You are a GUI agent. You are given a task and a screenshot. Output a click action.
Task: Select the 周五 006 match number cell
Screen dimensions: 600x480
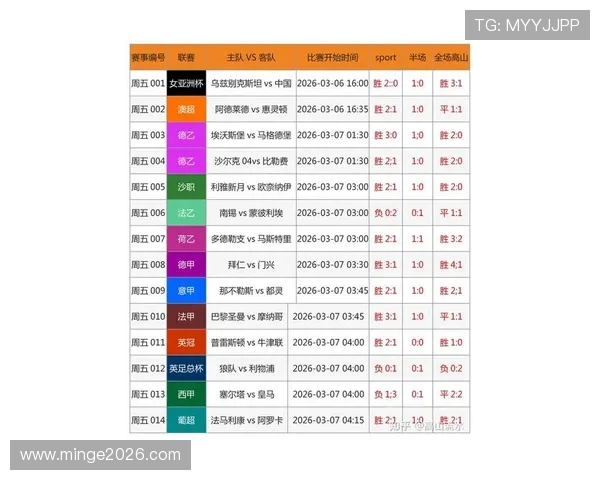148,213
